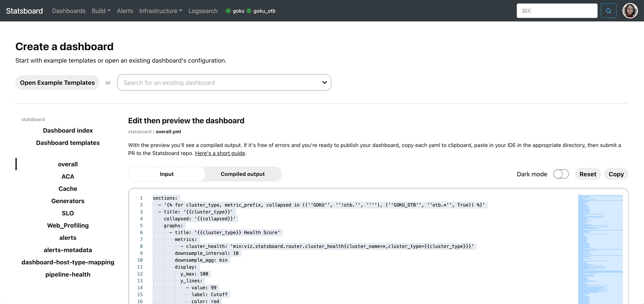Open pipeline-health in the sidebar
The height and width of the screenshot is (304, 644).
click(68, 275)
